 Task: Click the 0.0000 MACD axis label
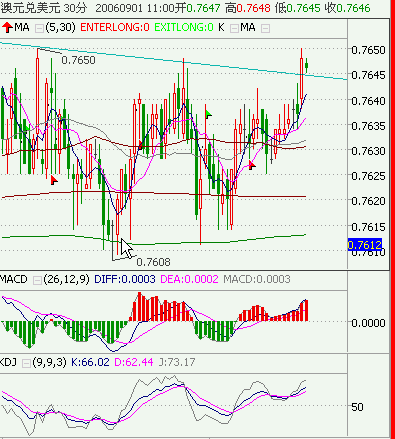point(368,323)
